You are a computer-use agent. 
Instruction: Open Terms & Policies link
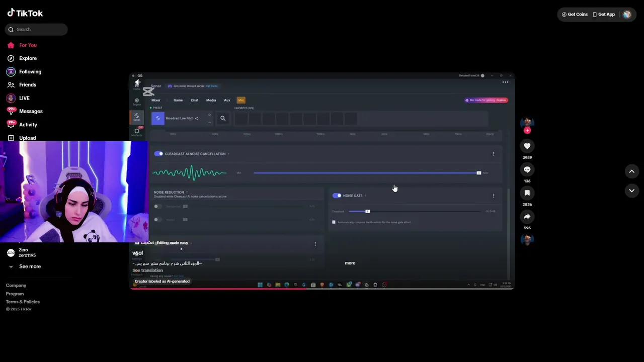tap(23, 302)
